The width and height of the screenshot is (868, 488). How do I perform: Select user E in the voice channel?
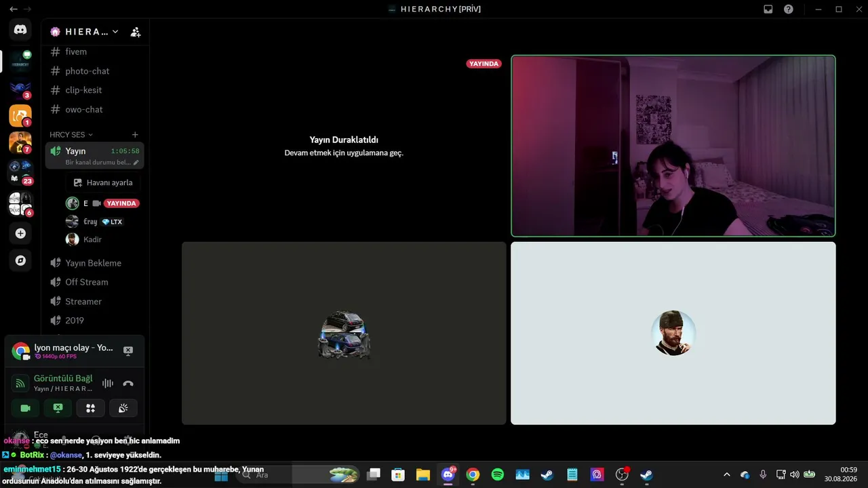pos(103,203)
